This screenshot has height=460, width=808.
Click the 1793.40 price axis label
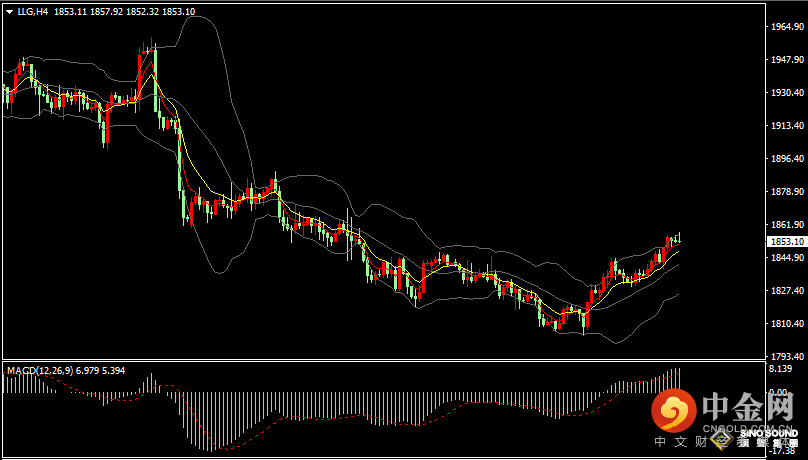point(787,357)
